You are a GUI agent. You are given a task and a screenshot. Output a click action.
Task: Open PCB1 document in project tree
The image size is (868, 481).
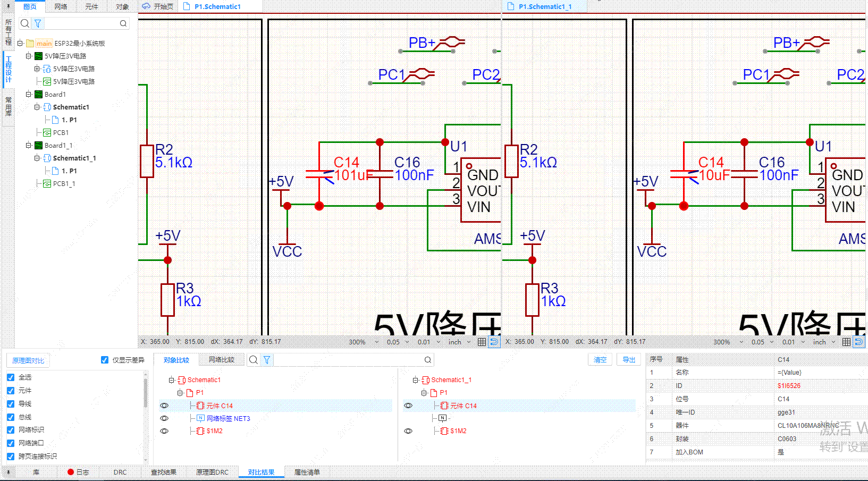pos(60,132)
